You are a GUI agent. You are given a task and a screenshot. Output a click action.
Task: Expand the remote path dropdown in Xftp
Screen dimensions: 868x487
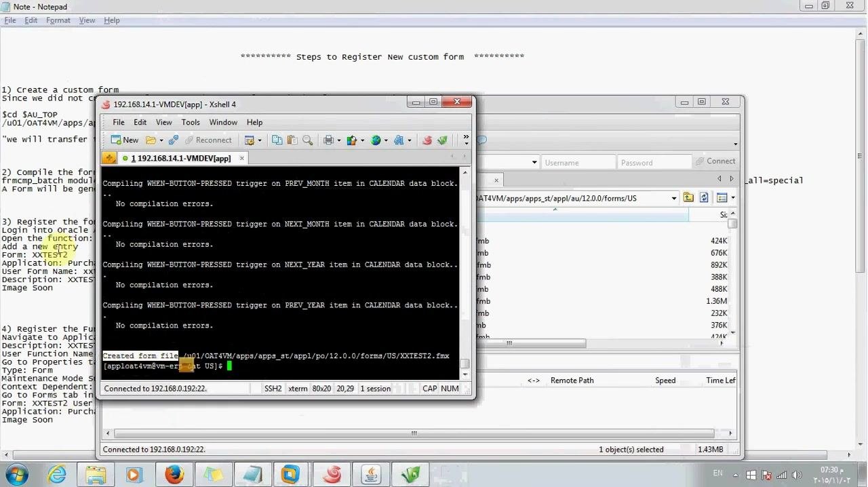[x=673, y=198]
